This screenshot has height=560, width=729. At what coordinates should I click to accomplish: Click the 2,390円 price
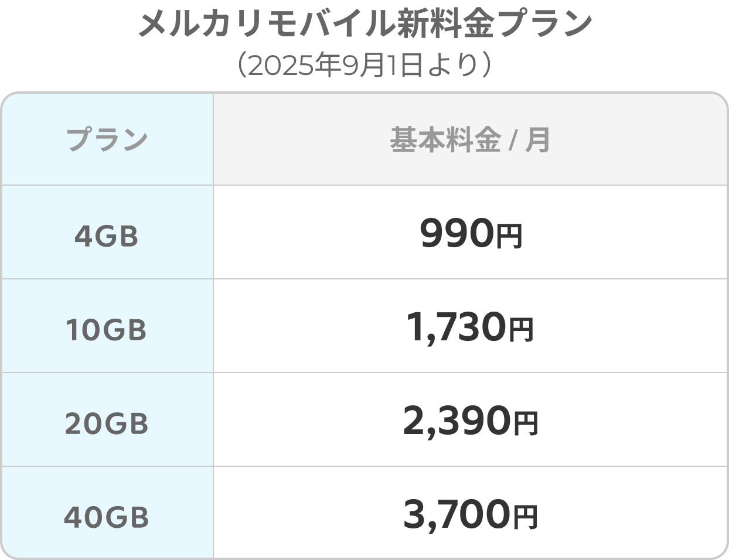[471, 421]
